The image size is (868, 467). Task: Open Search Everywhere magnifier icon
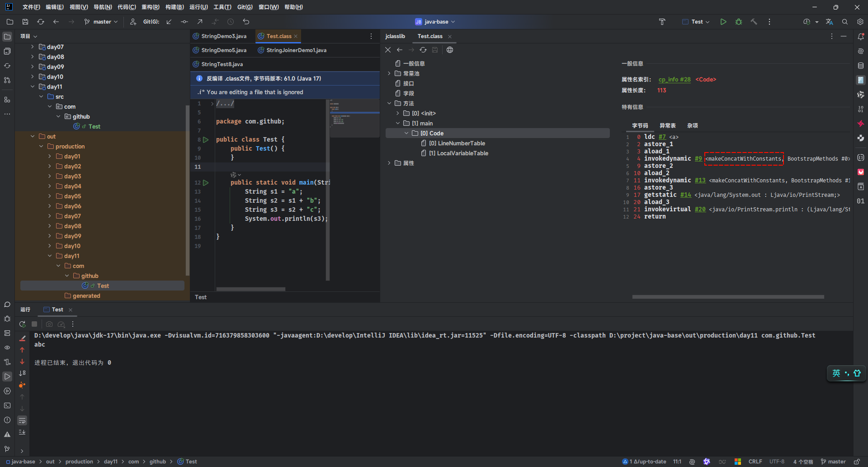point(845,22)
